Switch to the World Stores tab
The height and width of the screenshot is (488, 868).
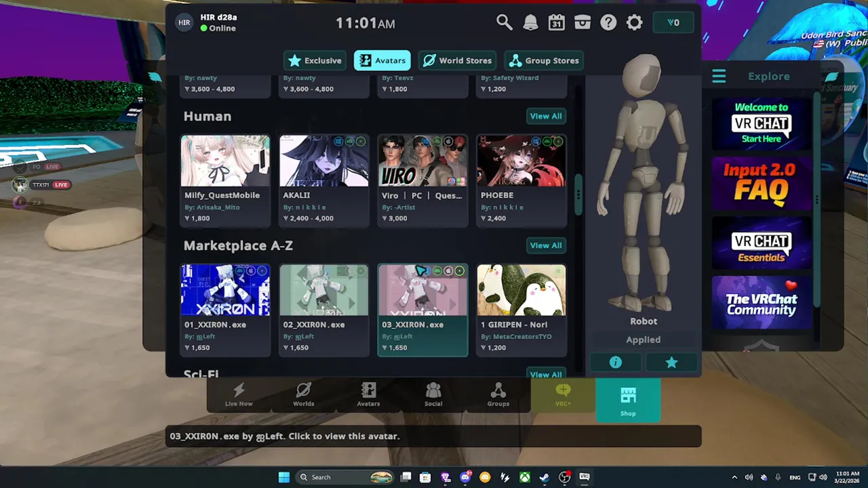[458, 60]
